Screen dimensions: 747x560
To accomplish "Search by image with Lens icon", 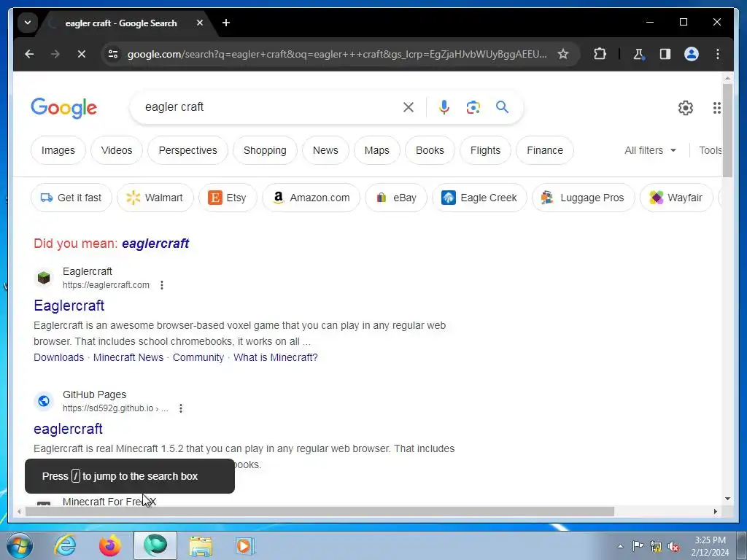I will click(x=473, y=107).
